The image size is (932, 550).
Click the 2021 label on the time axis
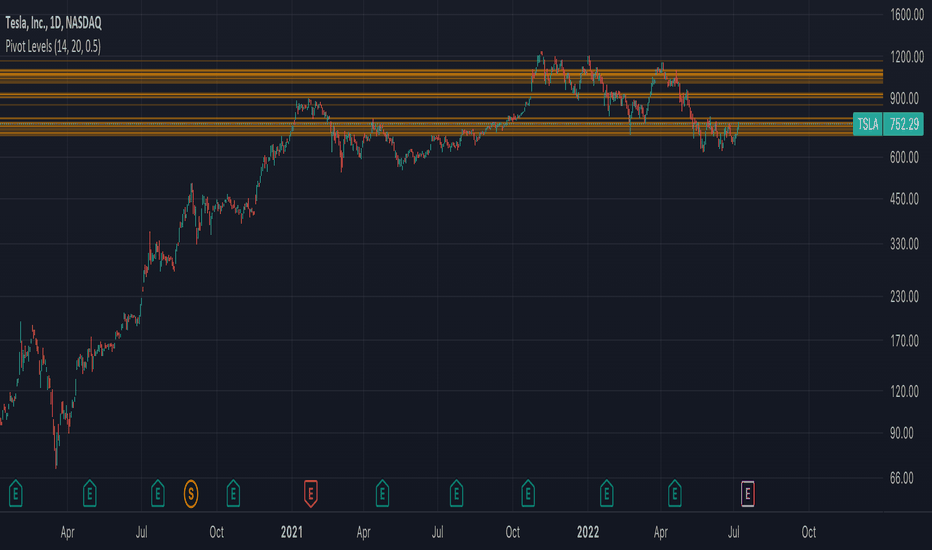pyautogui.click(x=291, y=532)
